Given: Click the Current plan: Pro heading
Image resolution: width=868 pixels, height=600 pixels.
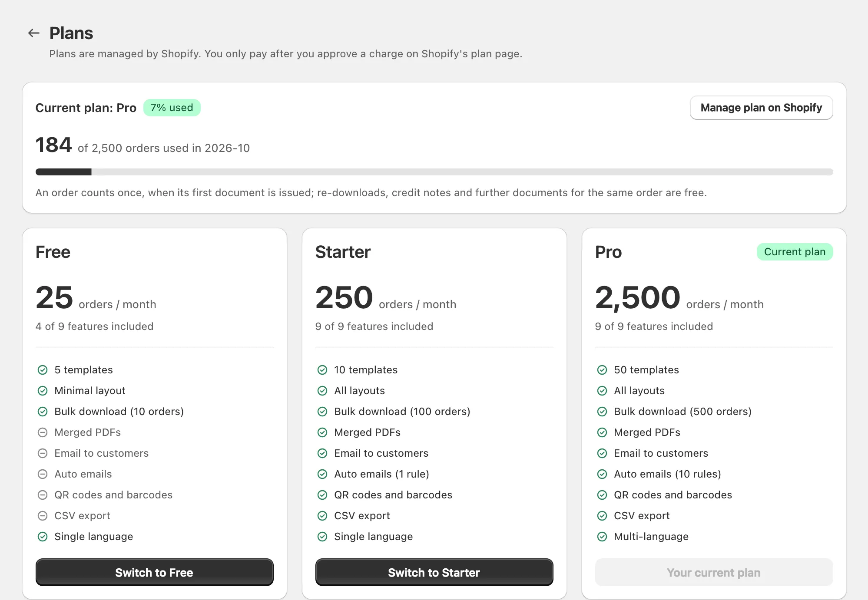Looking at the screenshot, I should pos(86,108).
